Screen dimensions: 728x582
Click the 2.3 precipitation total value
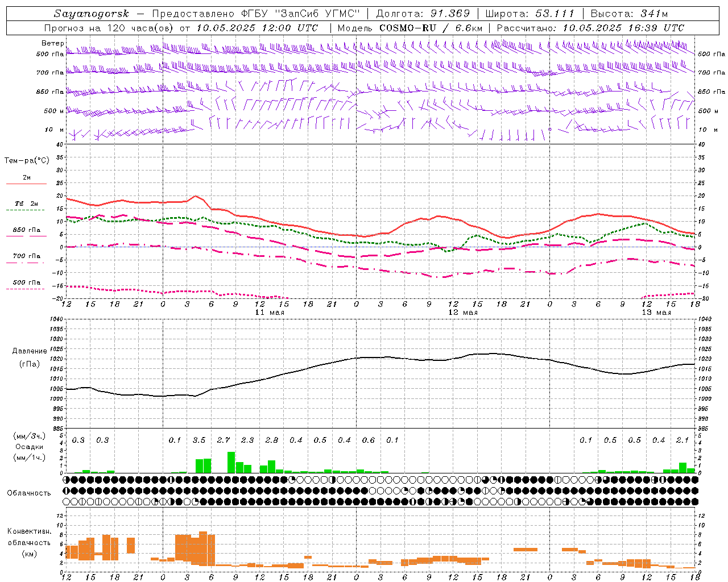tap(247, 440)
